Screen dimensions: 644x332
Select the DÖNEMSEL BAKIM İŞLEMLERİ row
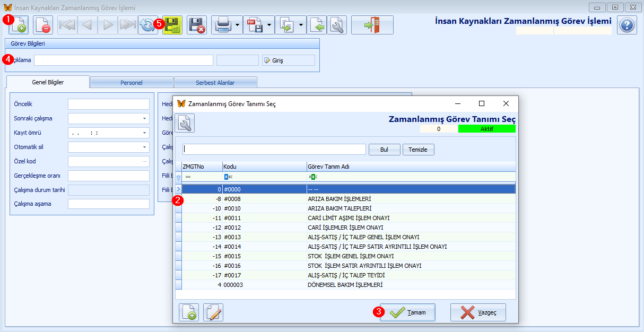click(345, 285)
